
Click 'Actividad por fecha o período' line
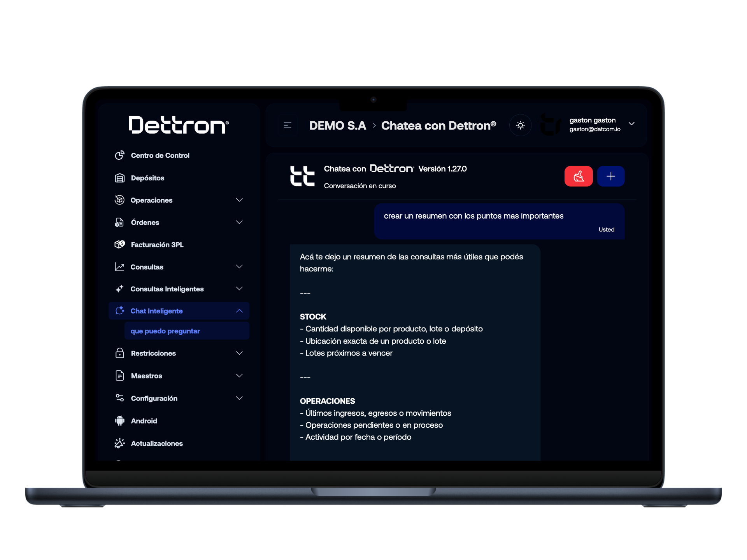[x=356, y=437]
